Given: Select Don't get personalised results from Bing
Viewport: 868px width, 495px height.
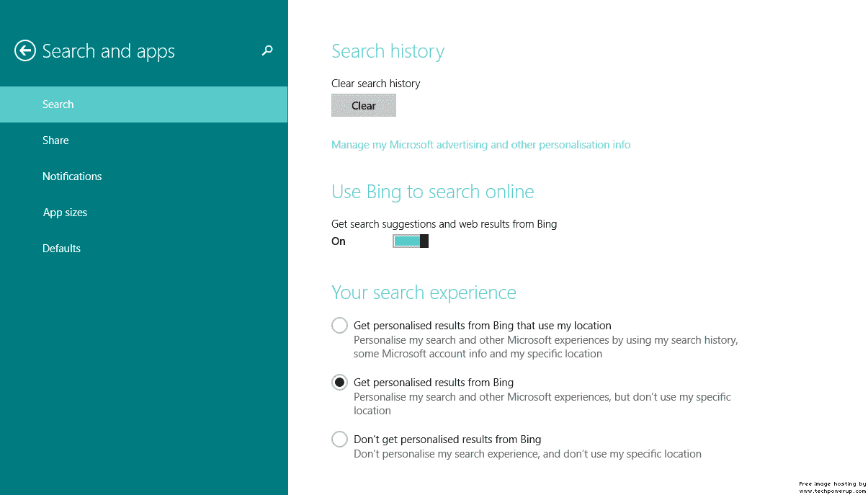Looking at the screenshot, I should [339, 439].
